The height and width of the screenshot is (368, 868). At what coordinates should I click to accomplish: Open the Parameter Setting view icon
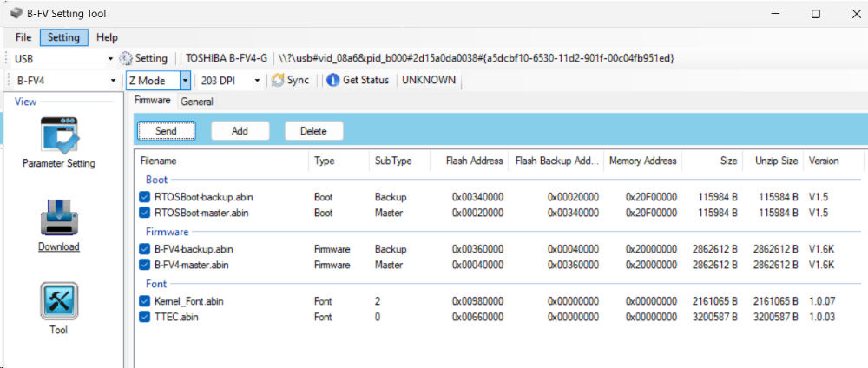point(59,135)
